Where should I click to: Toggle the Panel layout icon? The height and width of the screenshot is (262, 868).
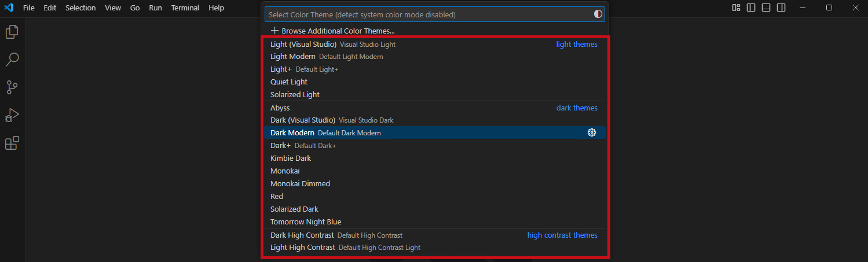[x=766, y=8]
